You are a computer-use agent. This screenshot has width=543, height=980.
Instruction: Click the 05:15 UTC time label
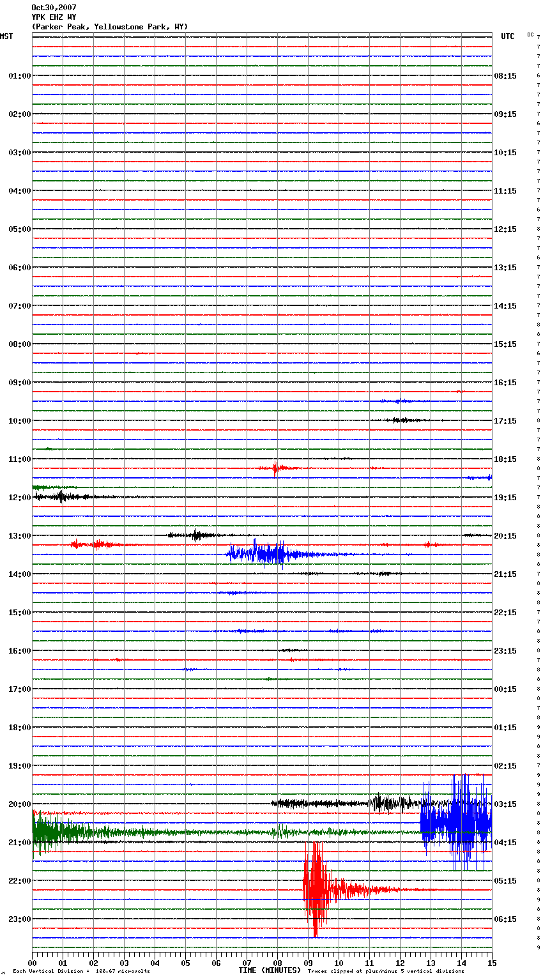coord(505,881)
